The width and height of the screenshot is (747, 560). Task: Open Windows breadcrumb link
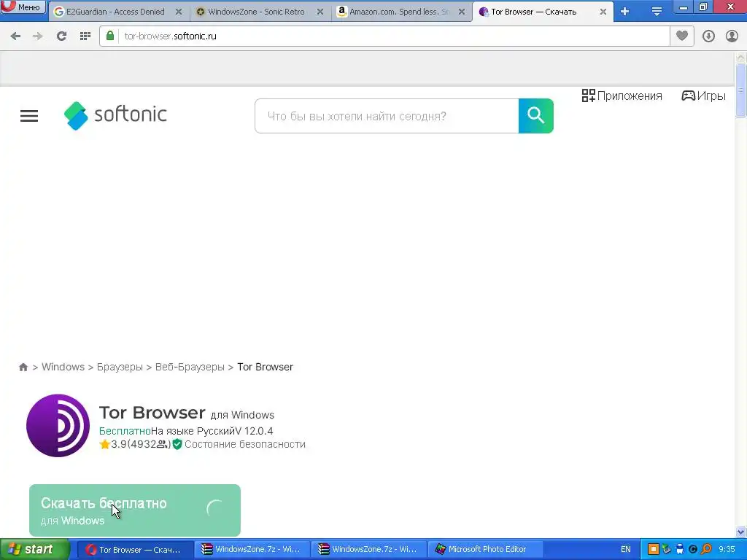pos(63,367)
